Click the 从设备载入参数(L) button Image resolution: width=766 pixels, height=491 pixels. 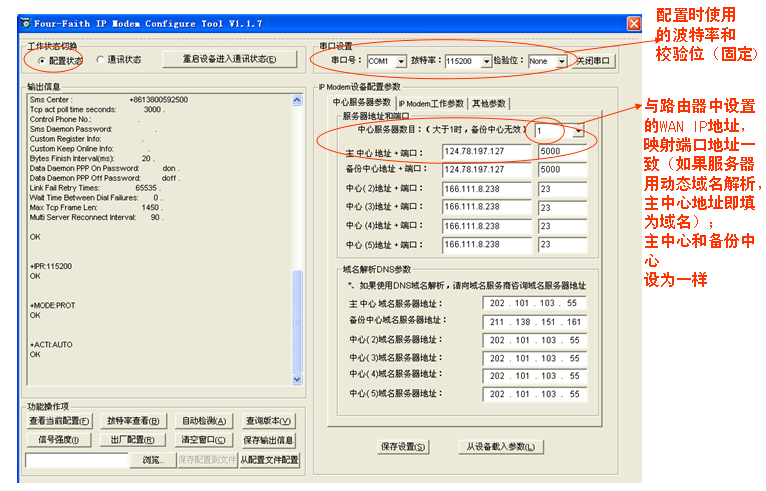pos(500,447)
